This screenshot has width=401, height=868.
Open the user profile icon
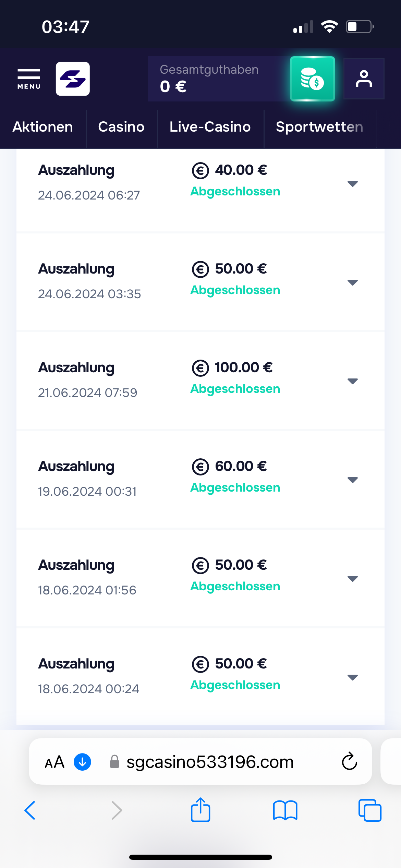click(364, 79)
